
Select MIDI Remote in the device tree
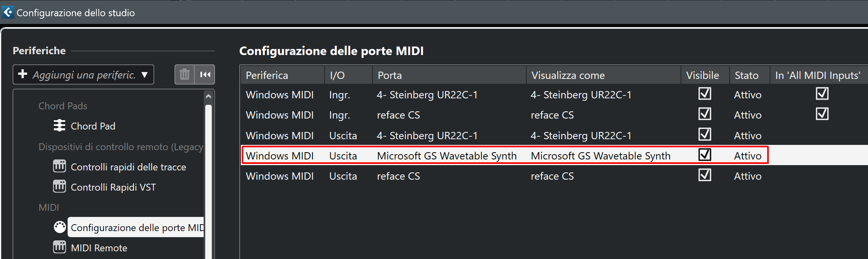click(99, 248)
